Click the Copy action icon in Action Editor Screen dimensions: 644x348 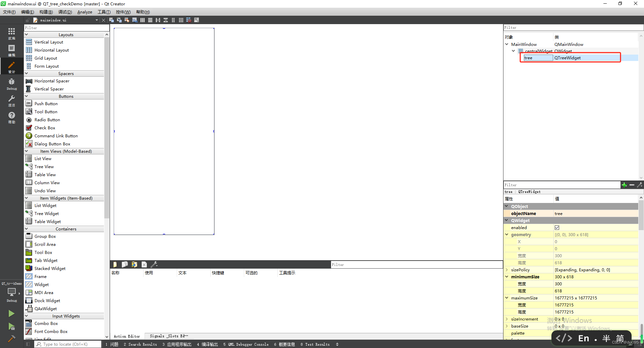pos(125,265)
